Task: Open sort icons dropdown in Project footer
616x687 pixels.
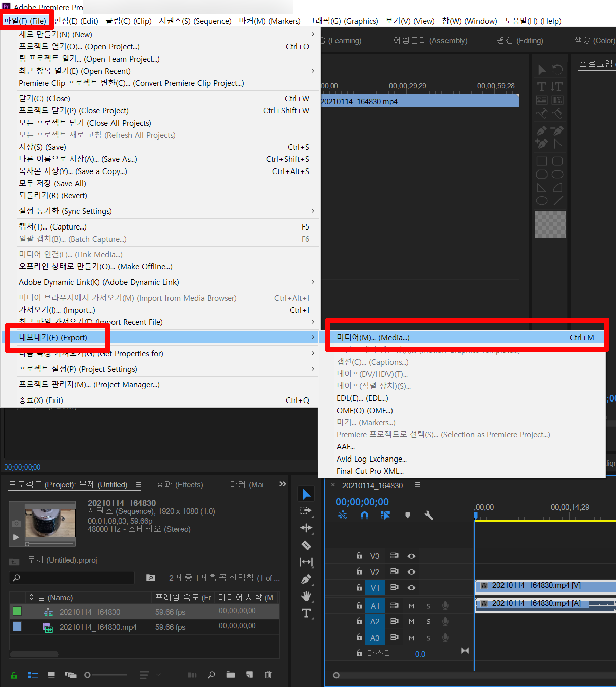Action: coord(150,675)
